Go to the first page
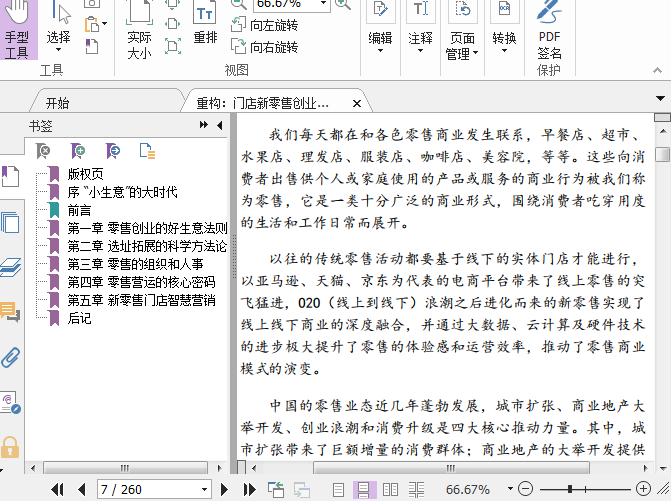This screenshot has height=501, width=671. click(57, 489)
